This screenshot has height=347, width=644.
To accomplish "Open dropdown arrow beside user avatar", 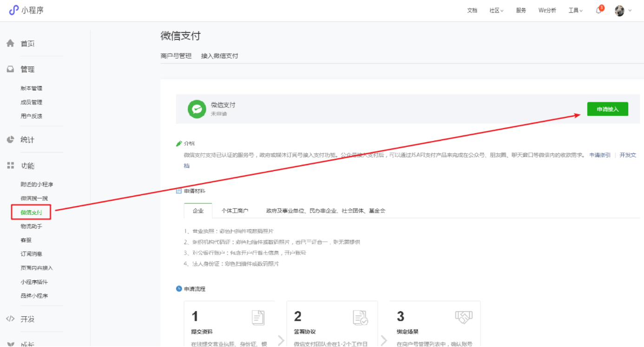I will 630,11.
